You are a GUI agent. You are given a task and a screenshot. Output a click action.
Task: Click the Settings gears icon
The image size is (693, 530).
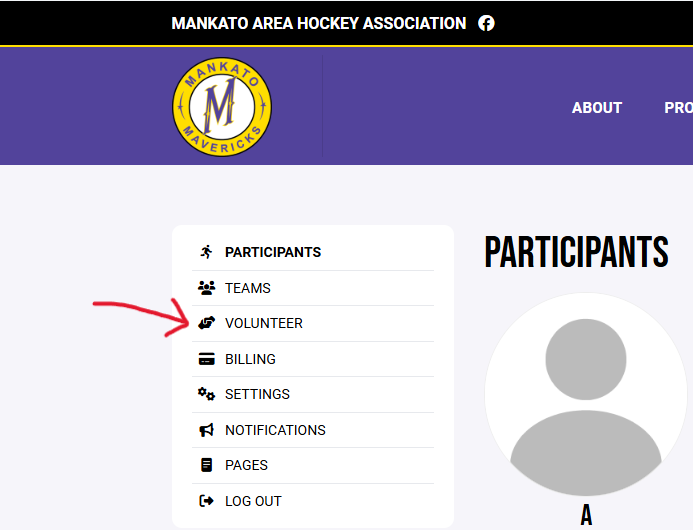pyautogui.click(x=206, y=394)
